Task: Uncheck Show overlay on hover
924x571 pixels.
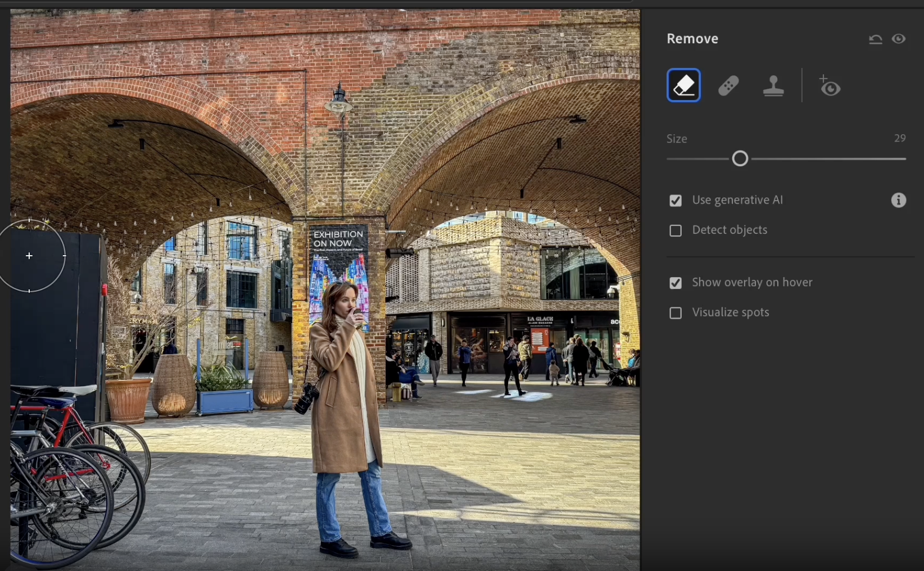Action: pyautogui.click(x=676, y=283)
